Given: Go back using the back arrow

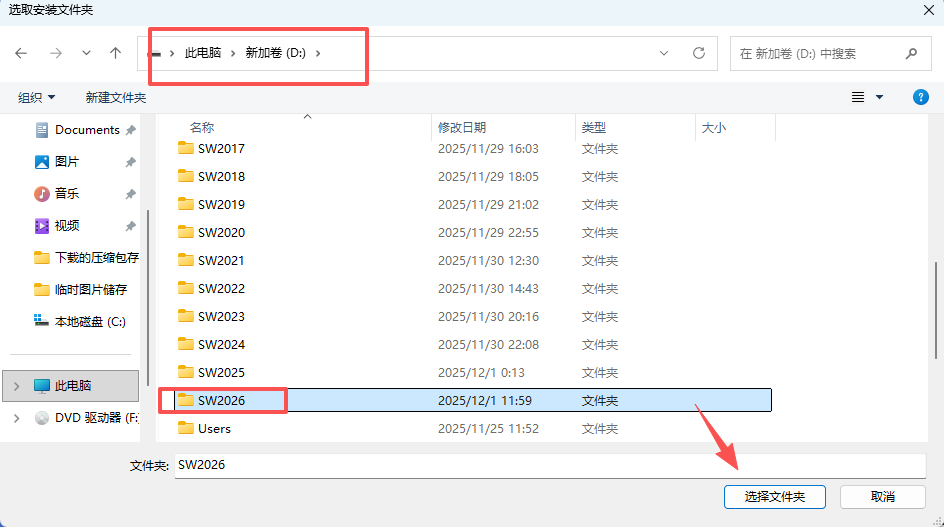Looking at the screenshot, I should point(21,53).
